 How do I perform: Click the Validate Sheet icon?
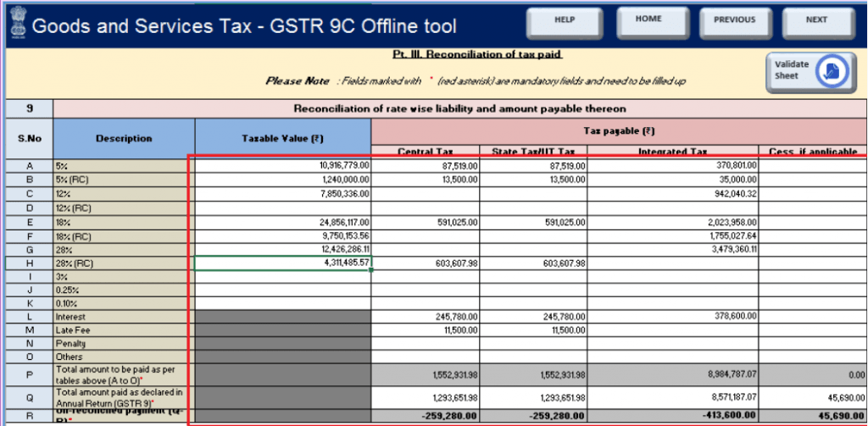tap(834, 72)
